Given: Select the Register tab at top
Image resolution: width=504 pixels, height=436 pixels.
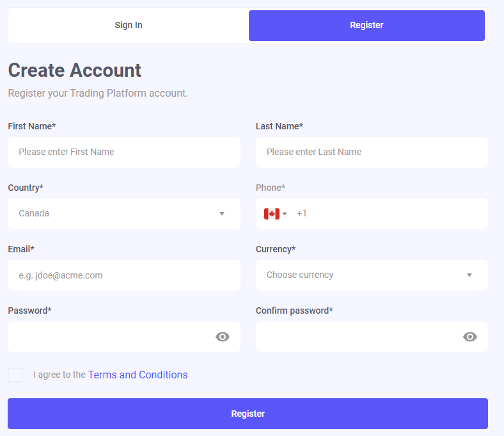Looking at the screenshot, I should click(x=366, y=26).
